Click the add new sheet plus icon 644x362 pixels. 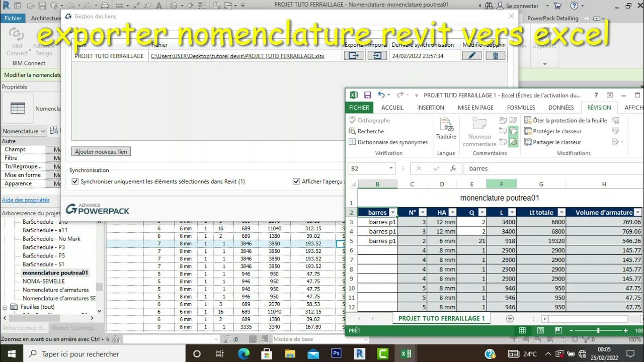510,319
